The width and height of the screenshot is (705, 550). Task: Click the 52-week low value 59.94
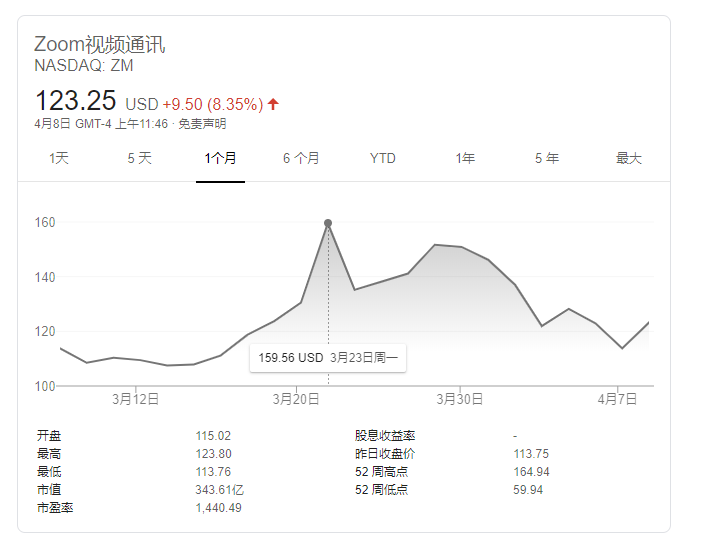[528, 490]
